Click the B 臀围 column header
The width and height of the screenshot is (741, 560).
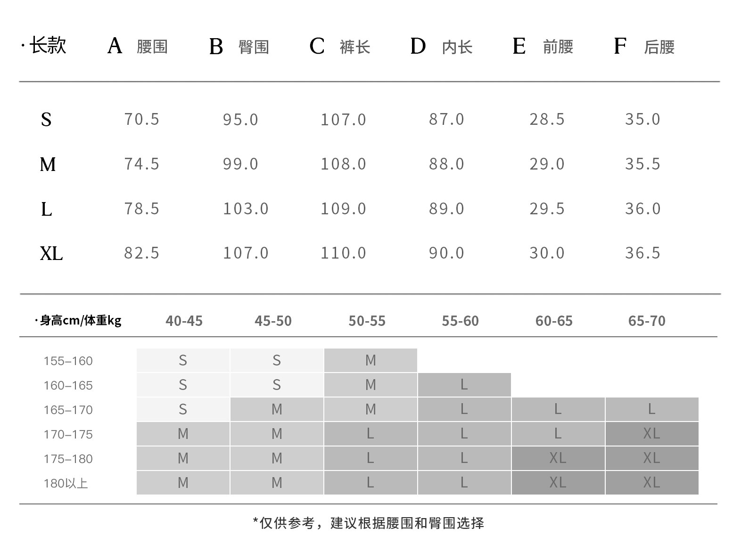point(239,47)
